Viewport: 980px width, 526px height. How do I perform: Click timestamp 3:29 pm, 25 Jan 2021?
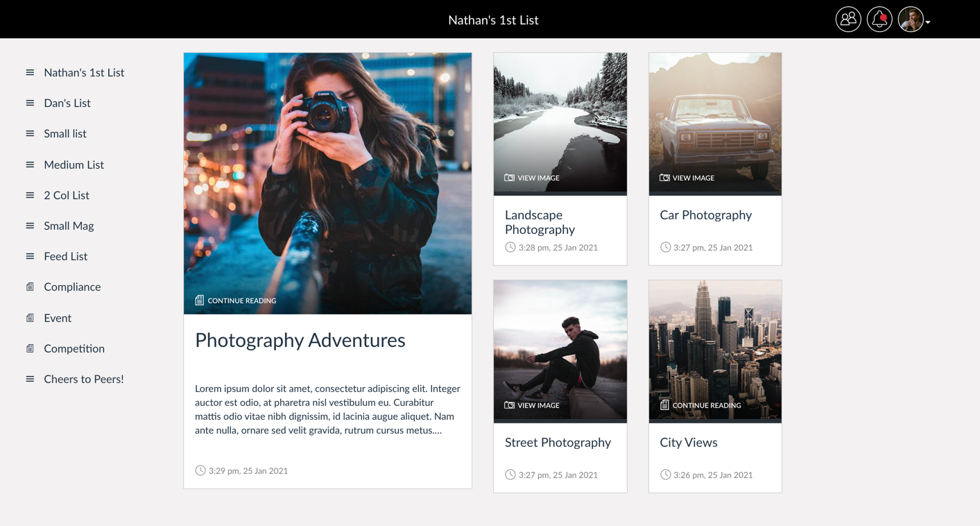(248, 471)
